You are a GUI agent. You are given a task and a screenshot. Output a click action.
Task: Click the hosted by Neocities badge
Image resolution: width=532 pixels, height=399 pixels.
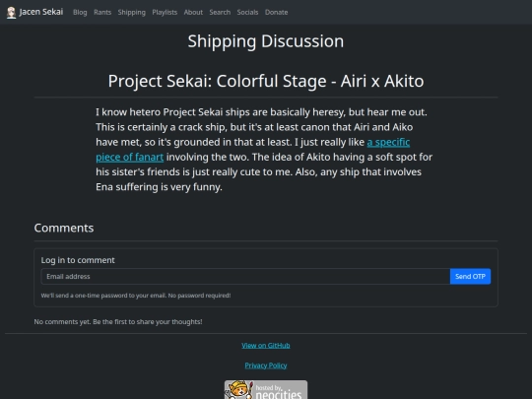pyautogui.click(x=266, y=390)
